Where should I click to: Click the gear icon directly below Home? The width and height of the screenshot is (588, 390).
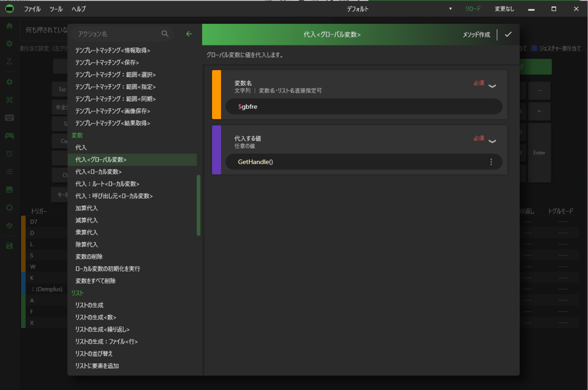pos(9,44)
